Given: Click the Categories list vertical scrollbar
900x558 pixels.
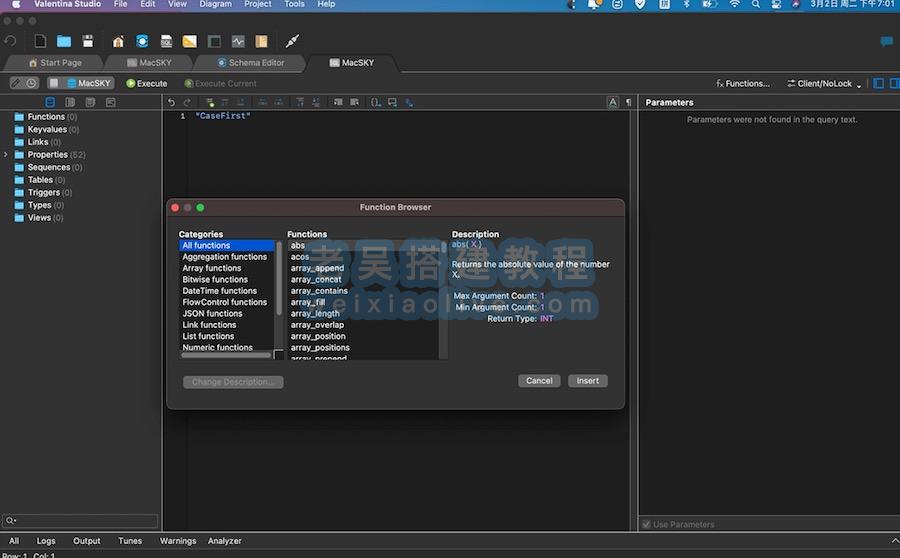Looking at the screenshot, I should point(280,276).
